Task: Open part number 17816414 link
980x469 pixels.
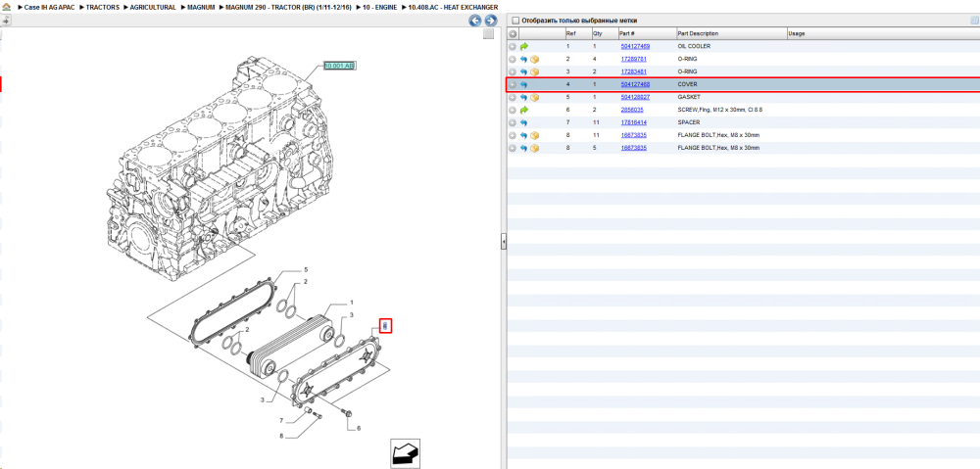Action: click(x=633, y=122)
